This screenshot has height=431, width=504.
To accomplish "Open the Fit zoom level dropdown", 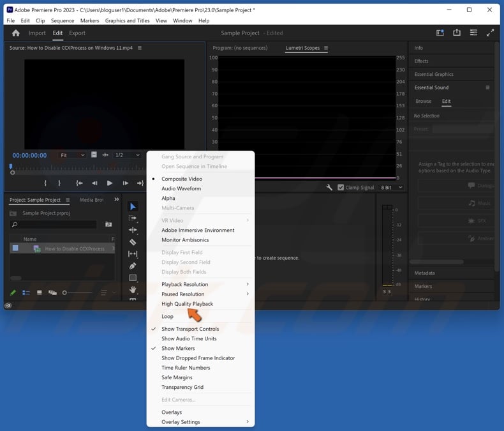I will point(72,155).
